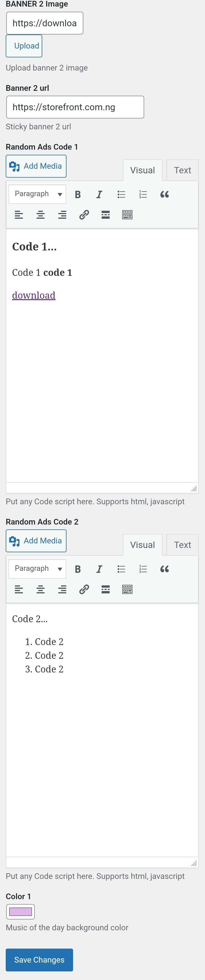Insert blockquote in Random Ads Code 1 editor
The image size is (205, 980).
point(164,194)
